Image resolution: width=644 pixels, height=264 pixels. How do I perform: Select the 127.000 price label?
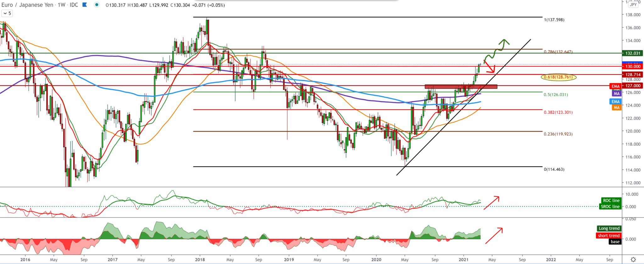[633, 86]
